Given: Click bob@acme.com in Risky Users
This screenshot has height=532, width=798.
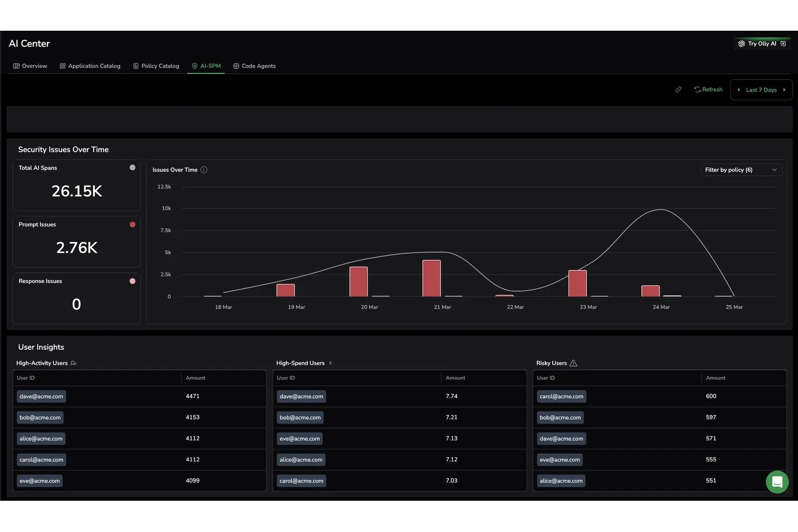Looking at the screenshot, I should [560, 418].
